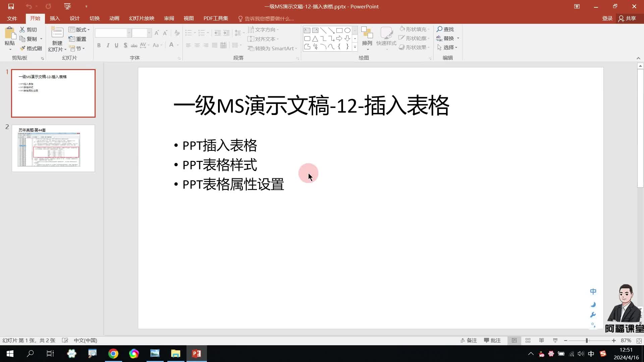Open Chrome from the taskbar
The height and width of the screenshot is (362, 644).
click(x=113, y=354)
